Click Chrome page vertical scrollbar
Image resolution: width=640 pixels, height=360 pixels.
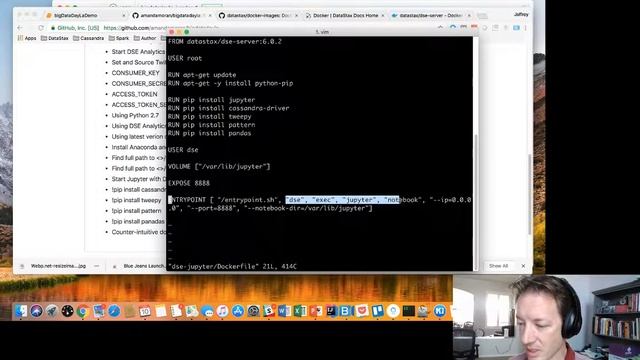click(x=530, y=194)
